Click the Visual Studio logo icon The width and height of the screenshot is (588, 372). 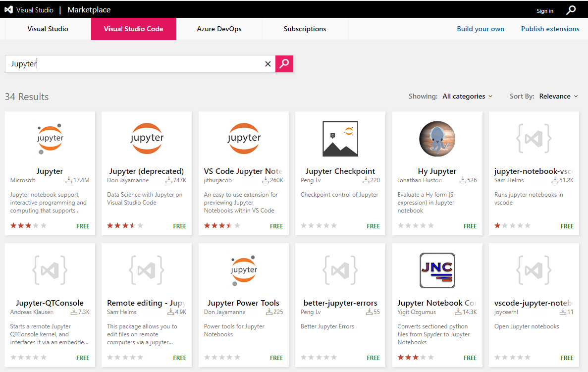tap(8, 10)
